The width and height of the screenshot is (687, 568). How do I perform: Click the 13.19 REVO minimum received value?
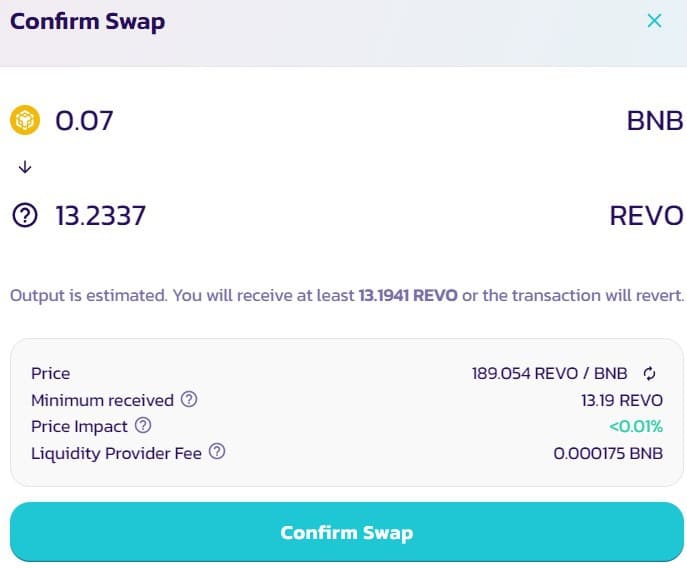(622, 400)
